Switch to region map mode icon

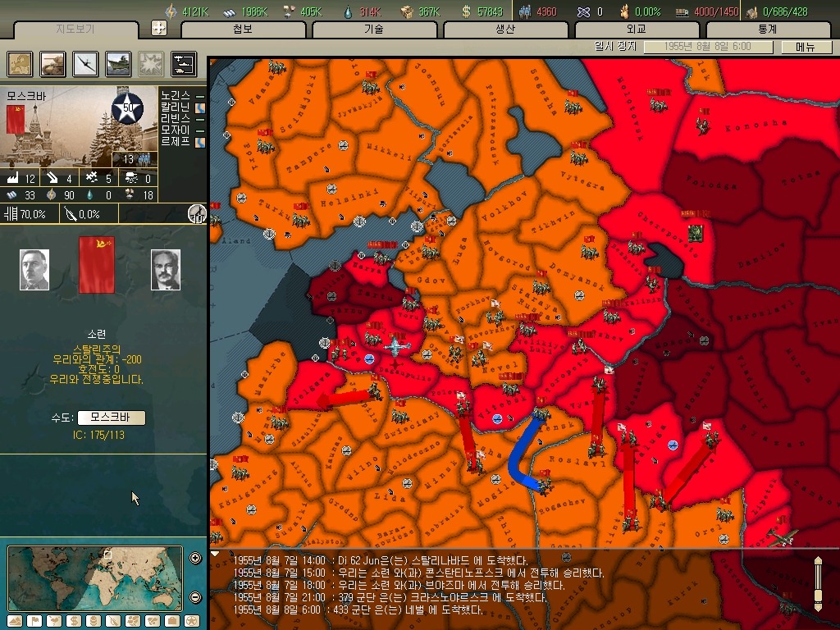point(133,622)
